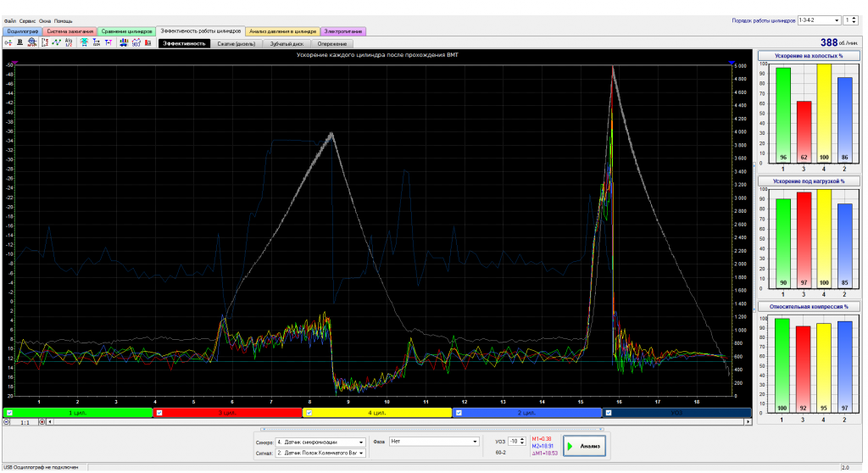Click the purple marker at graph top-left
Viewport: 868px width, 473px height.
point(15,63)
